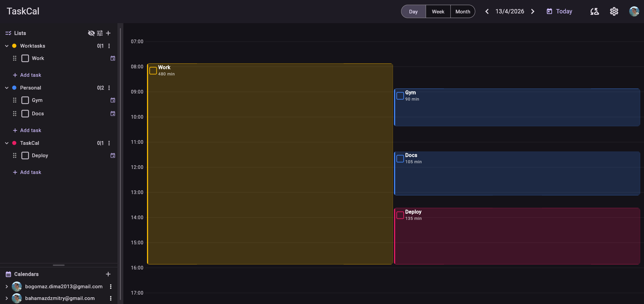
Task: Expand bogomaz.dima2013@gmail.com calendar account
Action: click(x=7, y=287)
